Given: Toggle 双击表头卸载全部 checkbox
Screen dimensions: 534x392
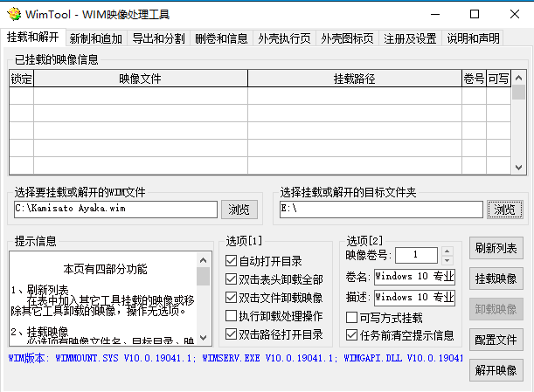Looking at the screenshot, I should [x=274, y=279].
